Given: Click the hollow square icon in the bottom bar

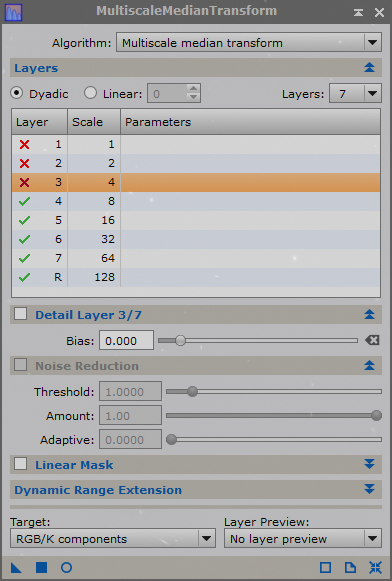Looking at the screenshot, I should (x=325, y=567).
